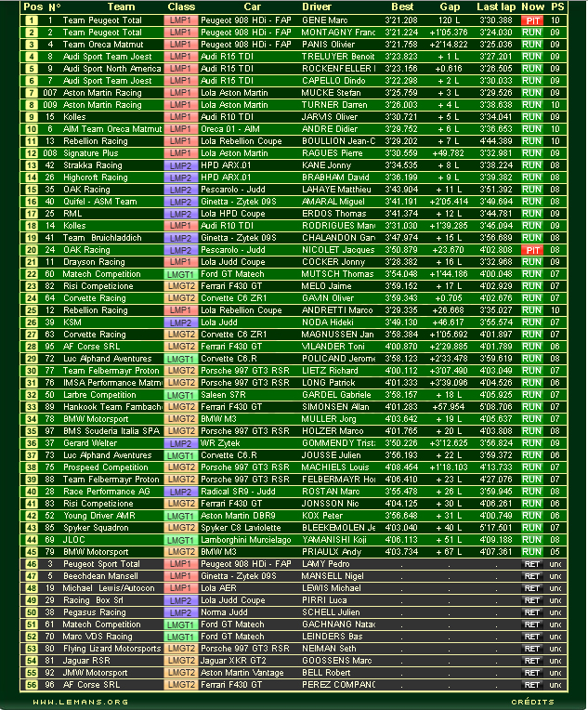Click the Now column header
The width and height of the screenshot is (588, 710).
pyautogui.click(x=533, y=7)
